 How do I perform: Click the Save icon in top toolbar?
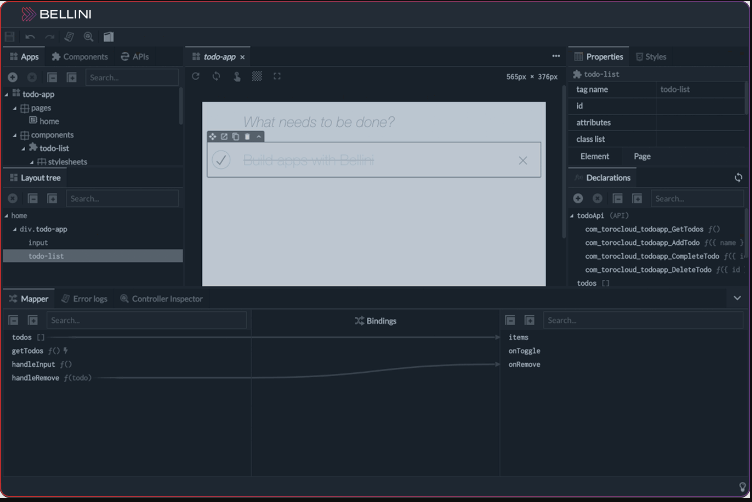pyautogui.click(x=11, y=37)
